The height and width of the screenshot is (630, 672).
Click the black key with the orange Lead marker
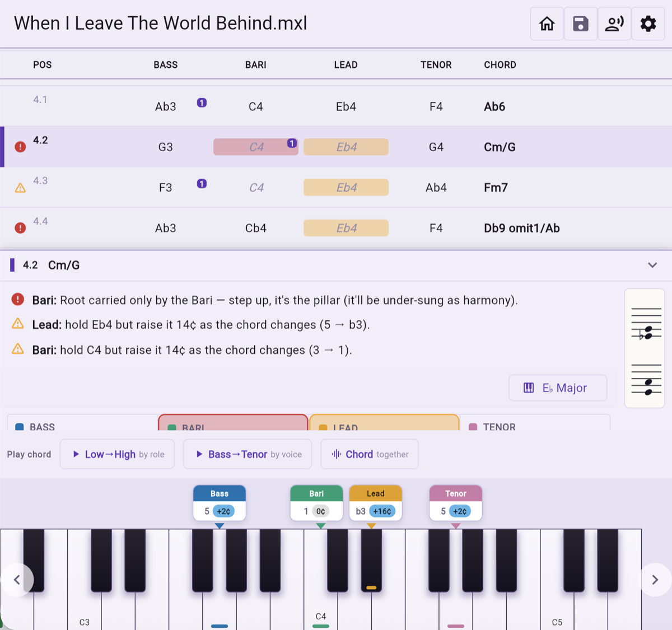[x=371, y=560]
